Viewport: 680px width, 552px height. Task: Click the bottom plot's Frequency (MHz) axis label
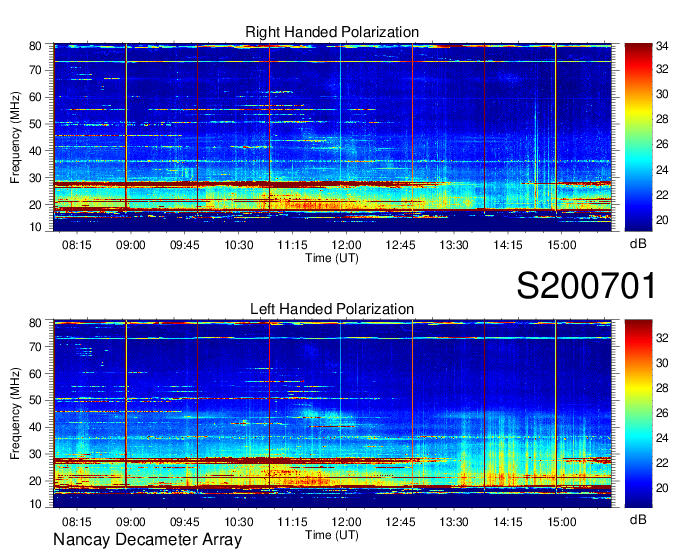click(15, 414)
